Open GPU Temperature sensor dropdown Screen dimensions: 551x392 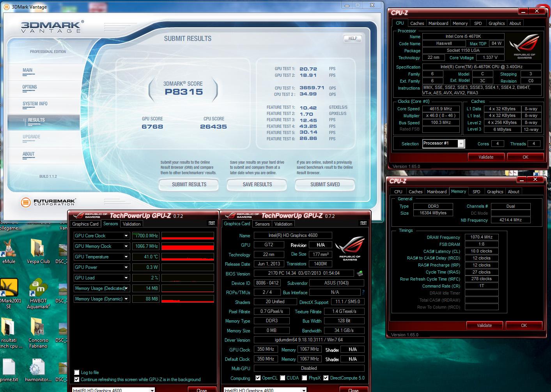(126, 257)
